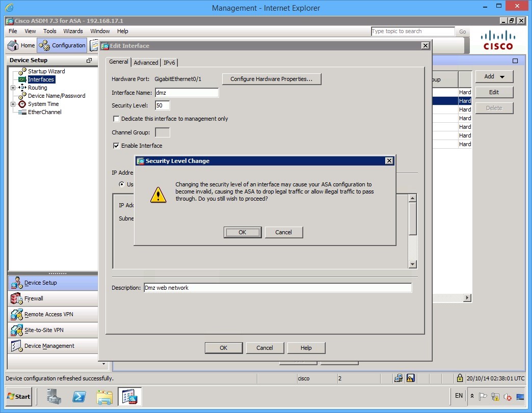Select the Configuration icon in the toolbar
Viewport: 532px width, 413px height.
pyautogui.click(x=61, y=45)
